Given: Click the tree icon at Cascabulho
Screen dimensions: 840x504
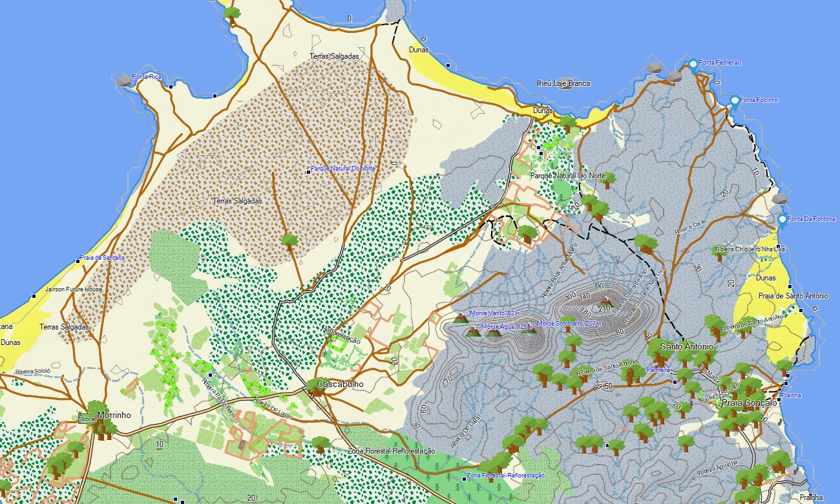Looking at the screenshot, I should [316, 386].
